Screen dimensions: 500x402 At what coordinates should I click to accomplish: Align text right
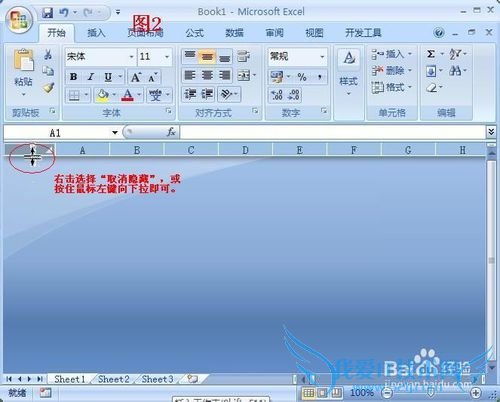(225, 76)
